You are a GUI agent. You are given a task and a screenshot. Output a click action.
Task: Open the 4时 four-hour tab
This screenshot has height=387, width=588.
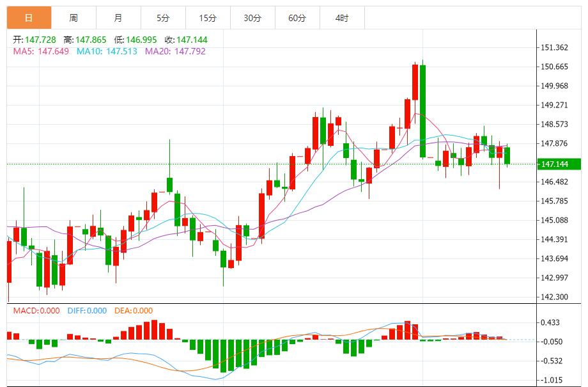342,18
